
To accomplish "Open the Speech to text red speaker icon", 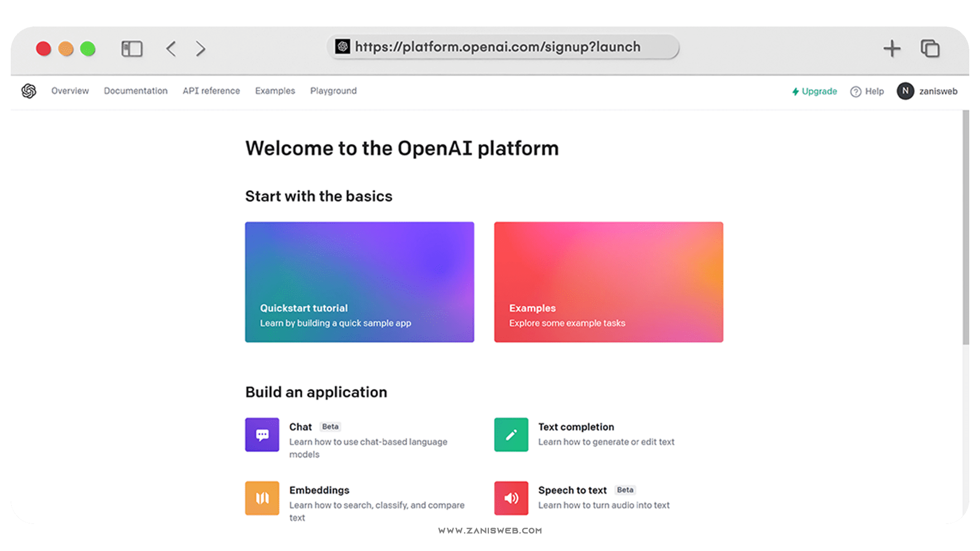I will pos(511,498).
